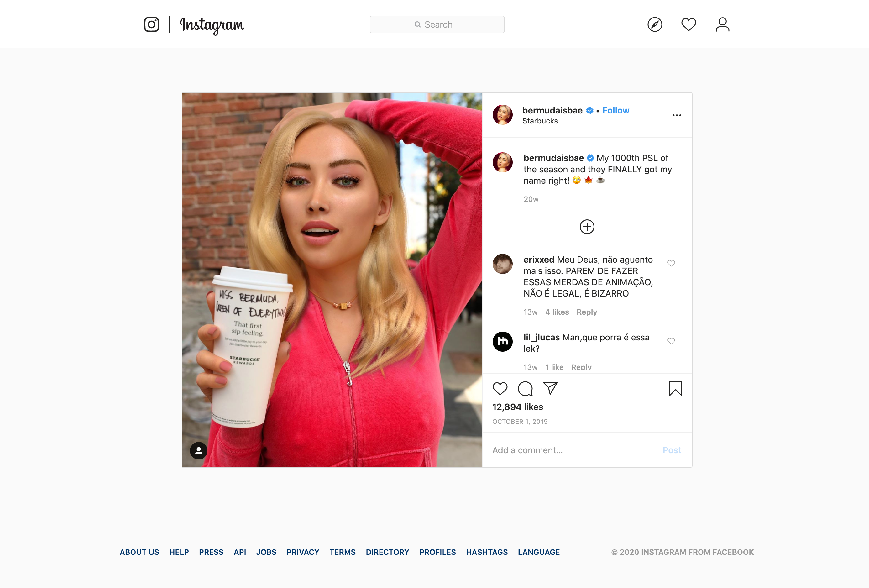869x588 pixels.
Task: Click the 13w timestamp on lil_jlucas's comment
Action: point(530,367)
